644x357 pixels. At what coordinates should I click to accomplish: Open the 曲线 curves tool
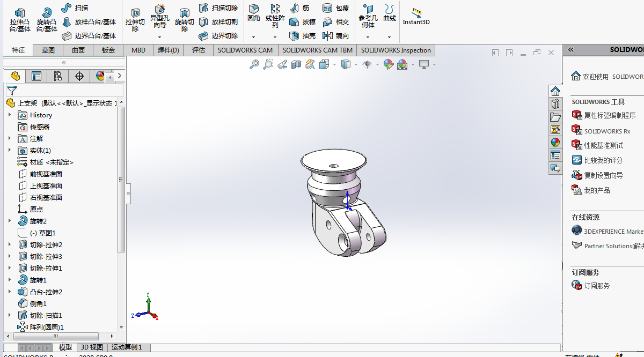(x=390, y=13)
